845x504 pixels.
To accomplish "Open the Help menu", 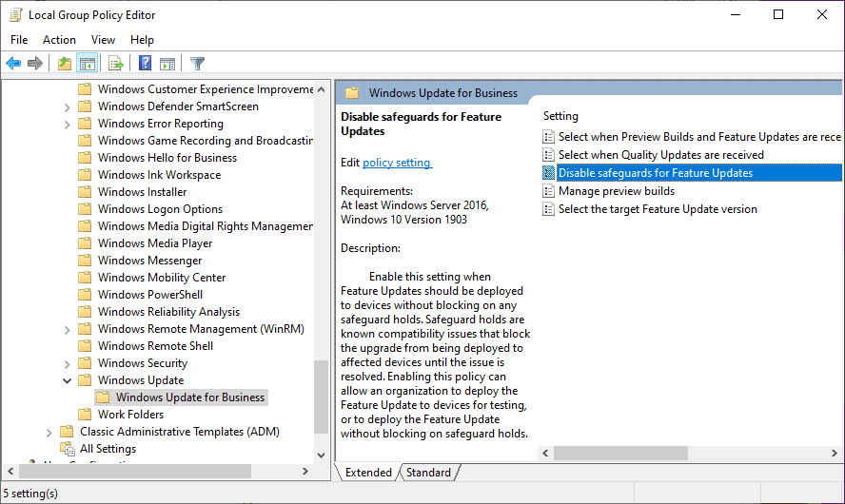I will tap(142, 40).
